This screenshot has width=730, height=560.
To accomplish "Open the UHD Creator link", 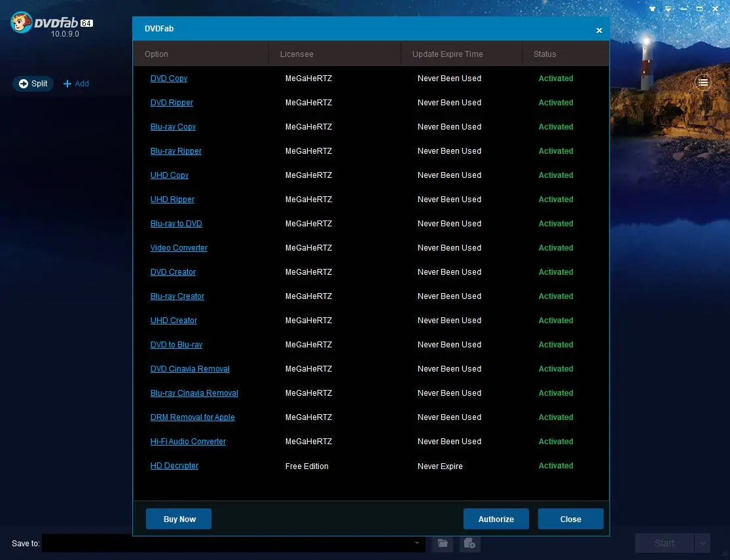I will coord(173,320).
